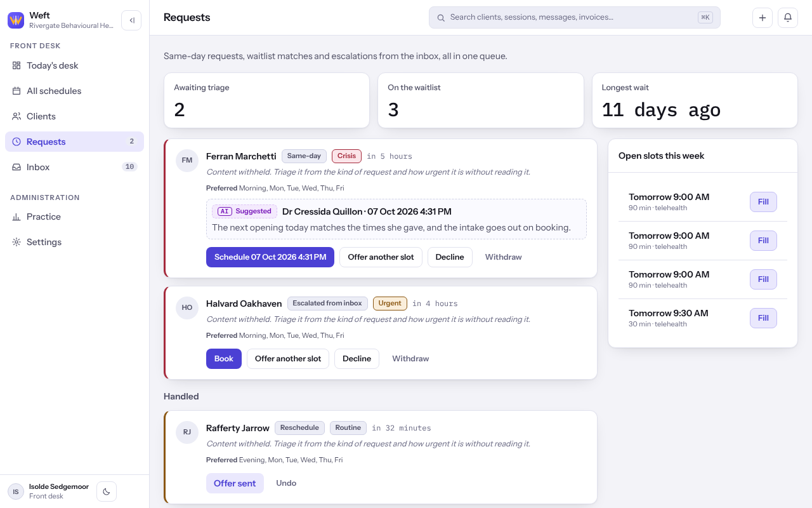812x508 pixels.
Task: Click the Inbox tray icon
Action: pos(16,167)
